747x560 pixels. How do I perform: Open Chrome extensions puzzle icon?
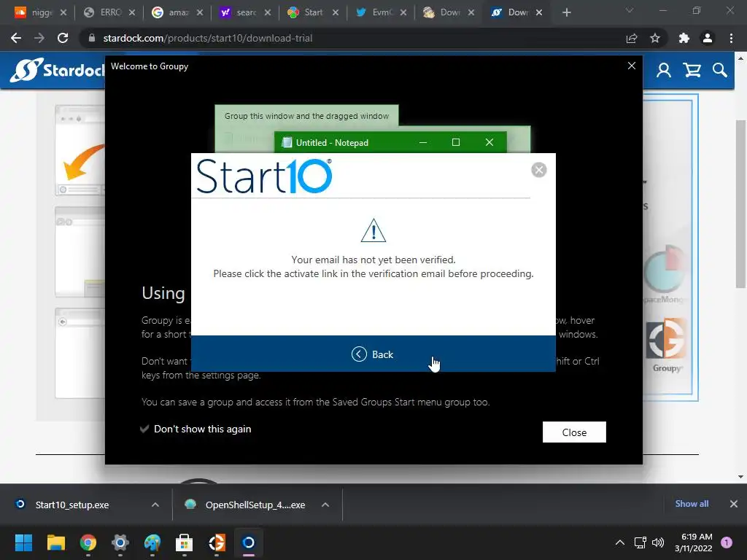684,38
